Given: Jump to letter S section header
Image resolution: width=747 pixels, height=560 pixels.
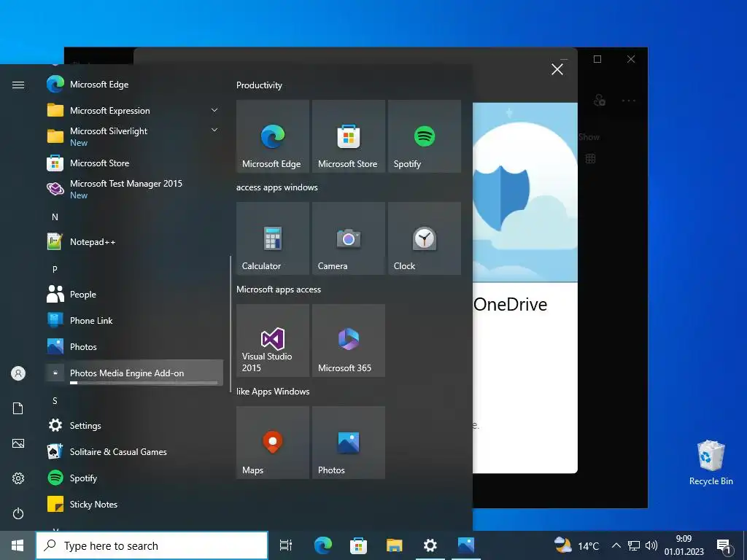Looking at the screenshot, I should 55,401.
